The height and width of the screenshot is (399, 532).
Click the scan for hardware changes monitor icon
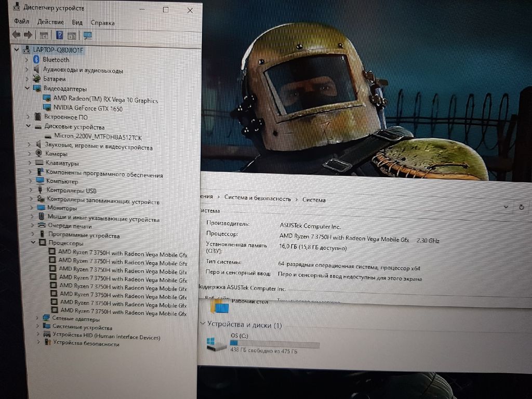pos(87,35)
